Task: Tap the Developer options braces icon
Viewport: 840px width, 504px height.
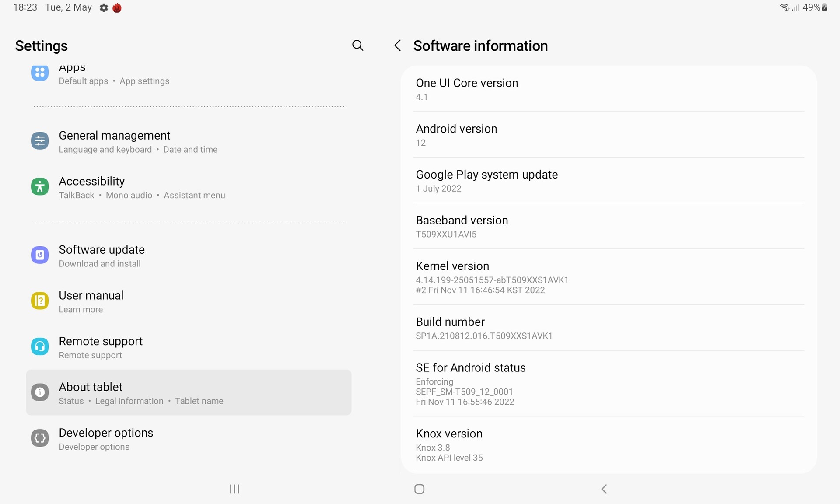Action: (x=40, y=438)
